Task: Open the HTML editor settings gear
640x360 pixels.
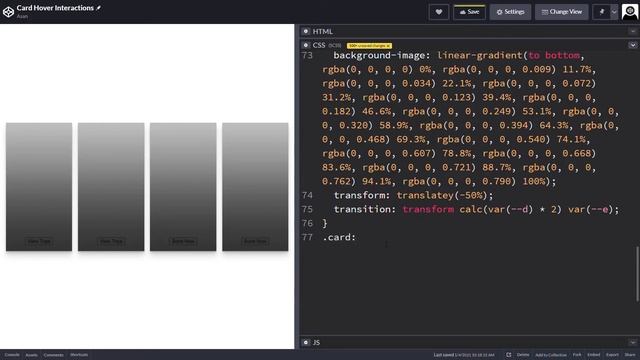Action: point(306,31)
